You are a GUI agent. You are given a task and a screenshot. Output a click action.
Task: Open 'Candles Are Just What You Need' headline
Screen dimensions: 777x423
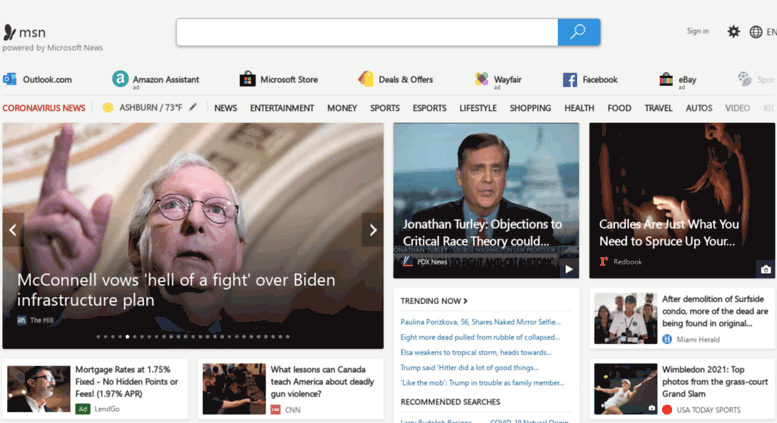668,233
